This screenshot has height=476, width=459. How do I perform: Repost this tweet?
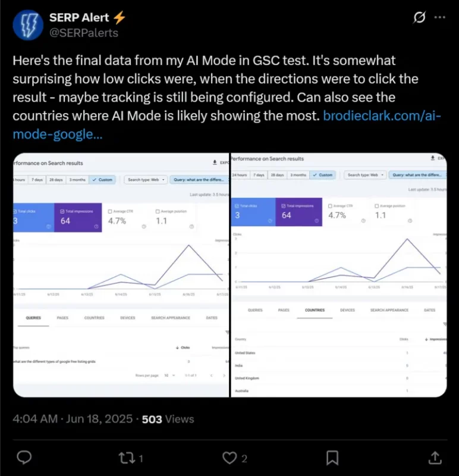127,458
